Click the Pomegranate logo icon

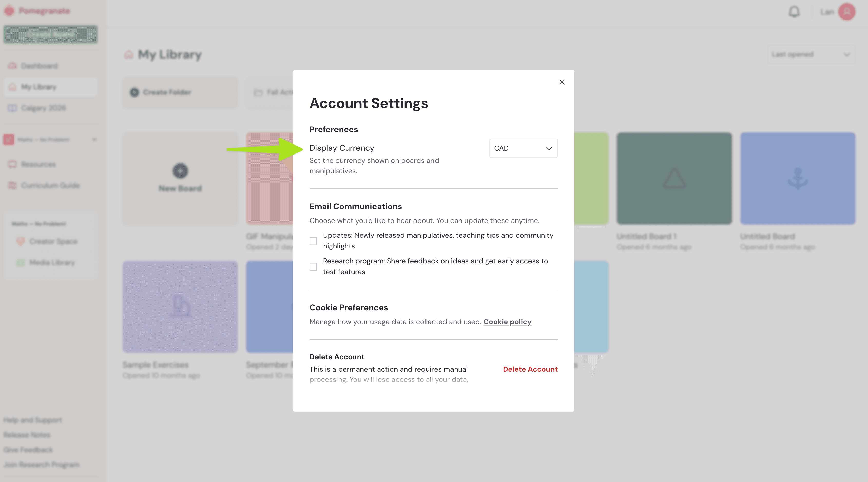tap(9, 11)
